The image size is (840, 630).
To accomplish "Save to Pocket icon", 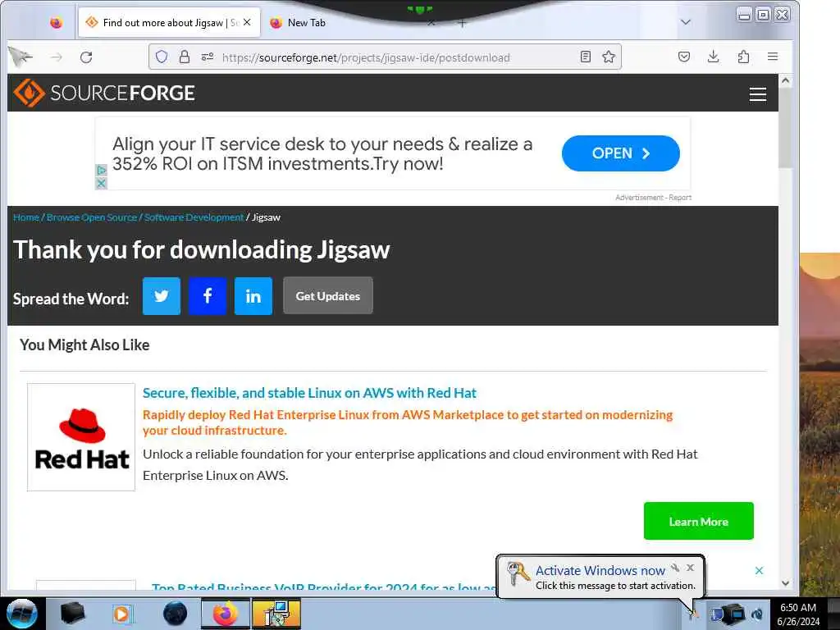I will point(683,57).
